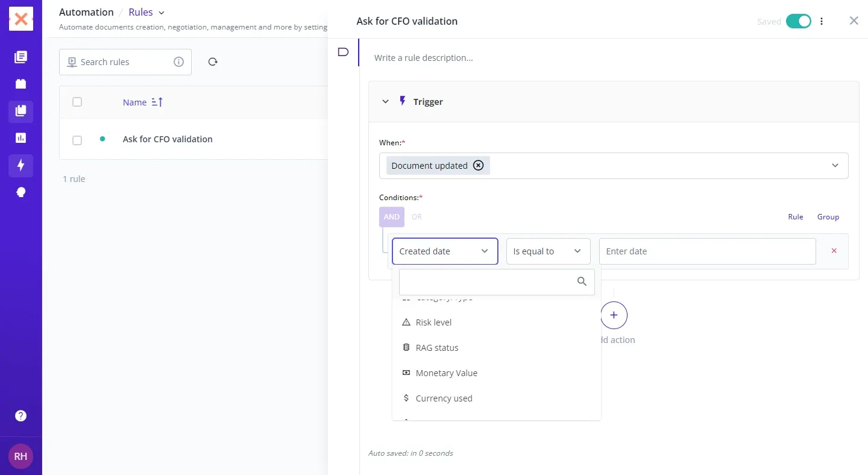Check the select all rules checkbox
868x475 pixels.
pyautogui.click(x=77, y=102)
